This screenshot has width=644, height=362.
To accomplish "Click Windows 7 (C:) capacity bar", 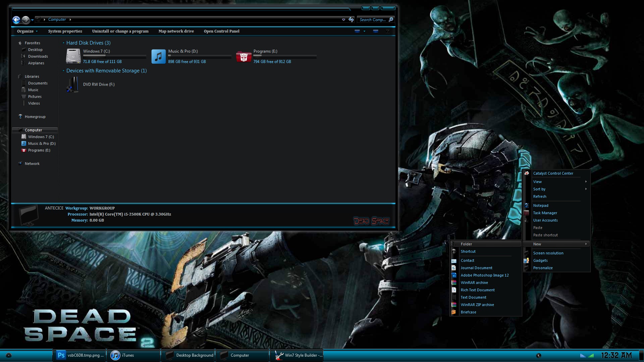I will click(x=114, y=56).
